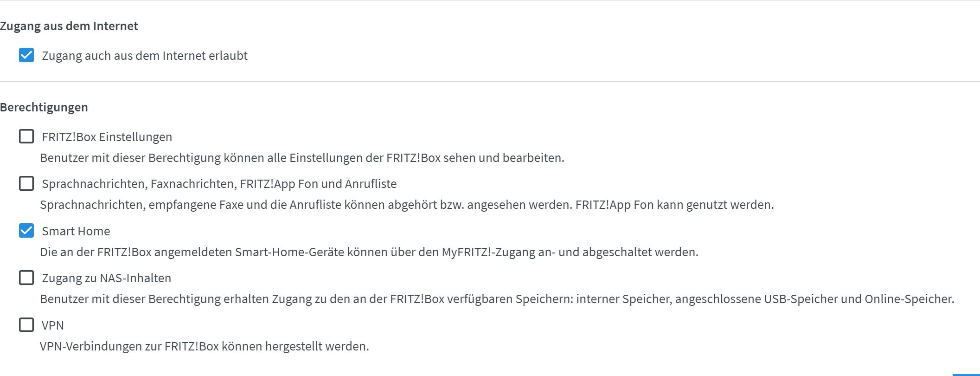Click the voice messages and fax description text

click(x=407, y=205)
